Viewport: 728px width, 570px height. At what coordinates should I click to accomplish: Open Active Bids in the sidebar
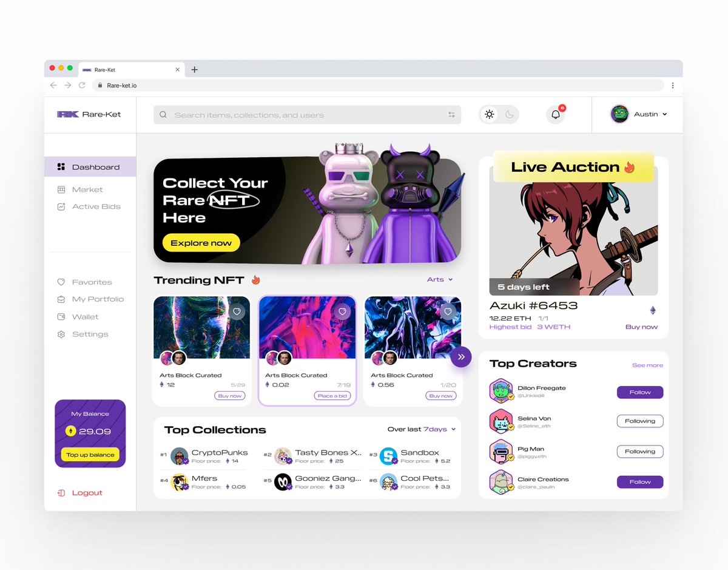click(x=89, y=206)
